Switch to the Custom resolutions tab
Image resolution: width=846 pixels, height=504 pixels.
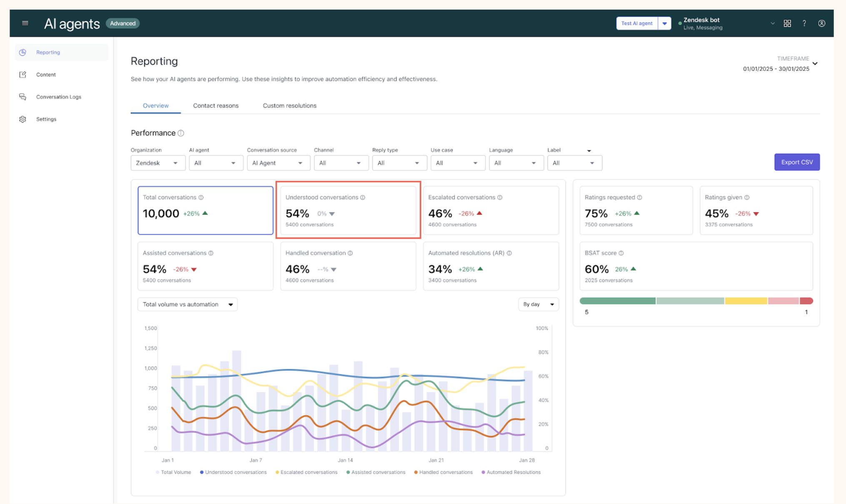pos(290,106)
